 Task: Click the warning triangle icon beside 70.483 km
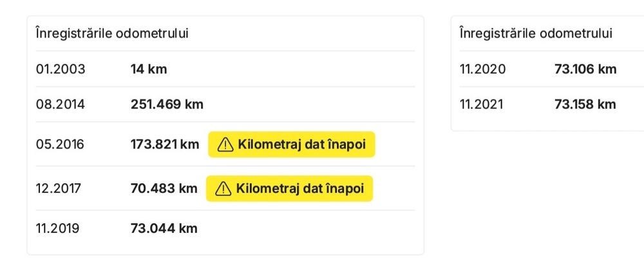tap(223, 189)
